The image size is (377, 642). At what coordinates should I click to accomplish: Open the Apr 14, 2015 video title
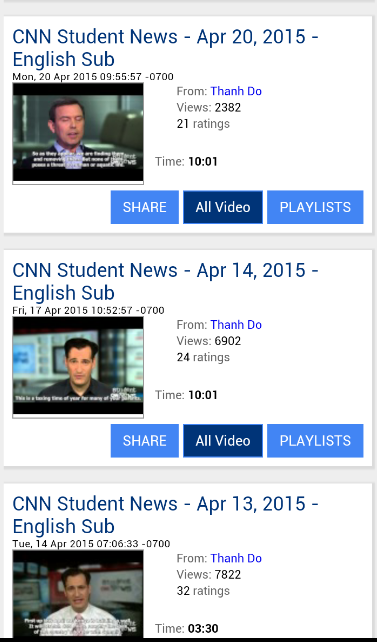coord(165,281)
